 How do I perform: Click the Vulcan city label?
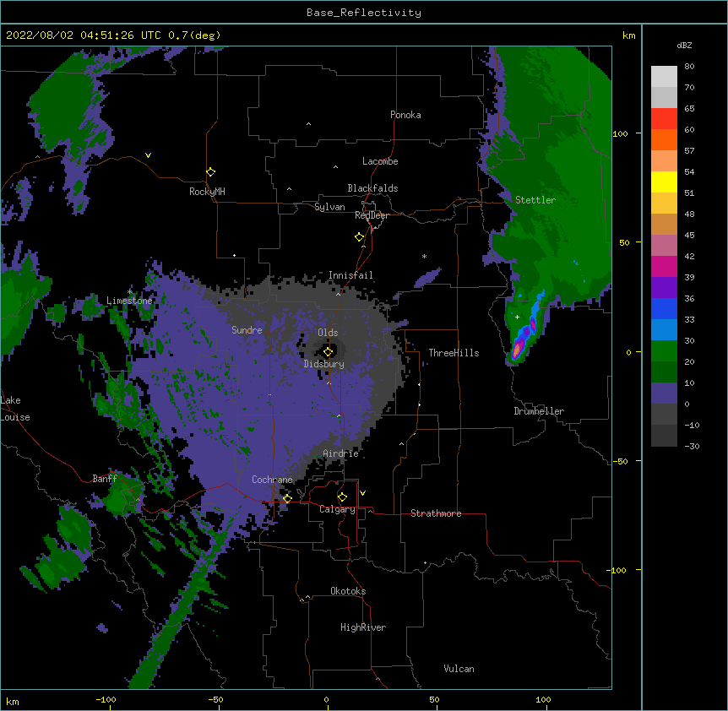[459, 669]
